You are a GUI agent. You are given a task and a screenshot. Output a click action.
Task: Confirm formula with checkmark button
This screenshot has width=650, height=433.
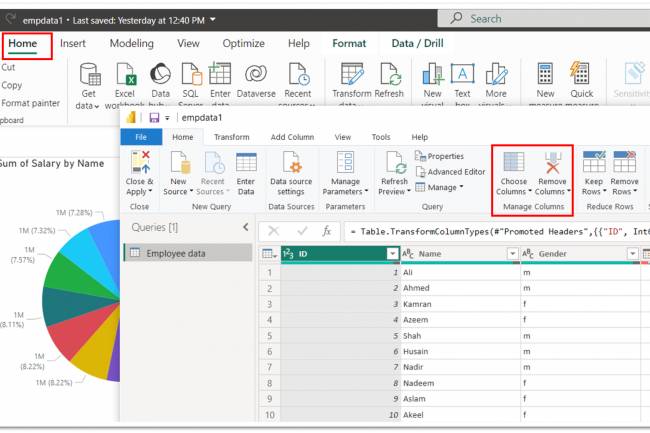[x=302, y=231]
